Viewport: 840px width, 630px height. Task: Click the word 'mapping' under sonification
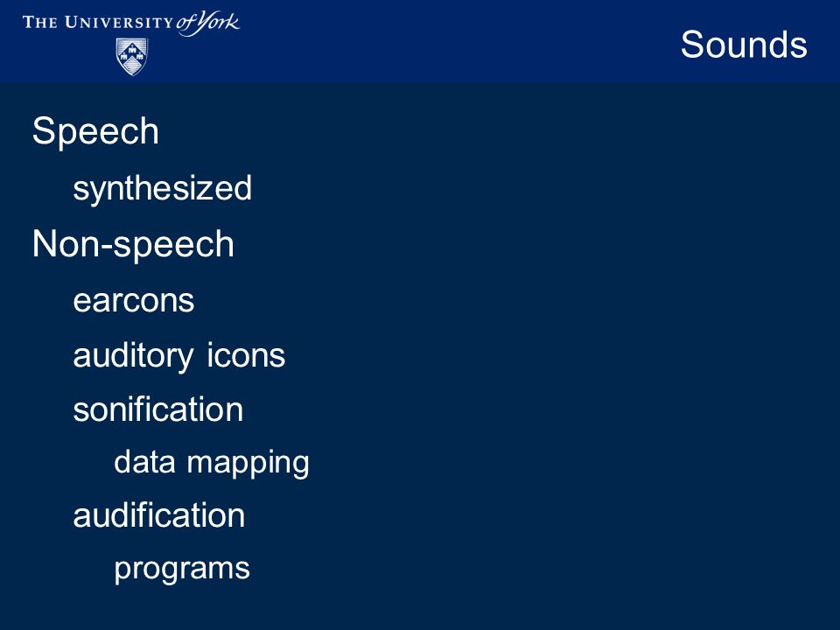point(248,464)
